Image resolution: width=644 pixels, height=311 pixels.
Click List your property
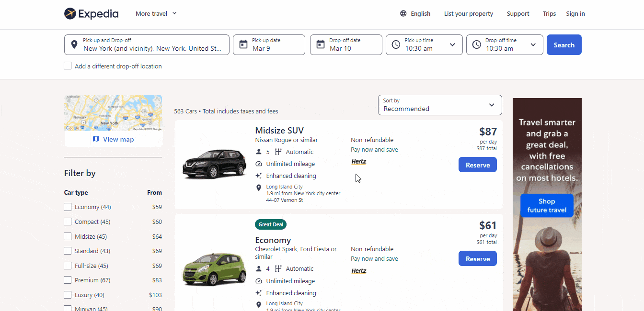click(468, 13)
